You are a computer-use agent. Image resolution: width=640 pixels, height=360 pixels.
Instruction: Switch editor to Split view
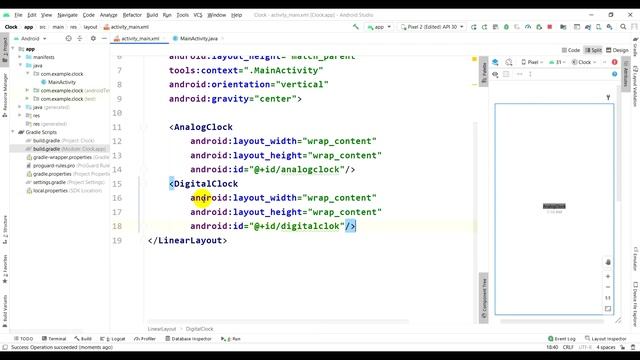[x=593, y=50]
